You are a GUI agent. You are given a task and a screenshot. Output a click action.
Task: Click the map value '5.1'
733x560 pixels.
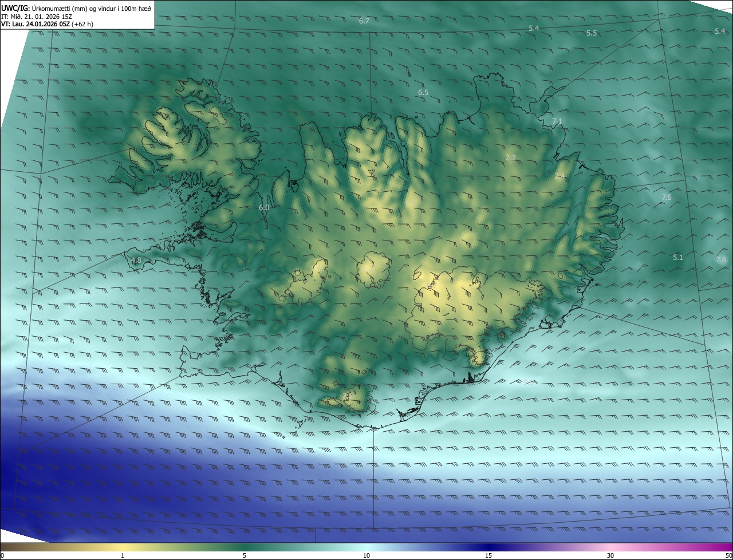coord(678,258)
